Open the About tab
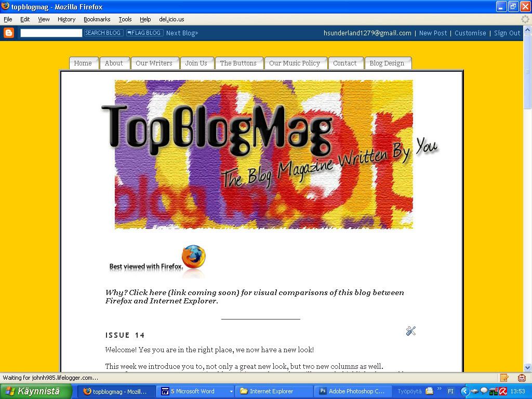This screenshot has width=532, height=399. pyautogui.click(x=114, y=63)
